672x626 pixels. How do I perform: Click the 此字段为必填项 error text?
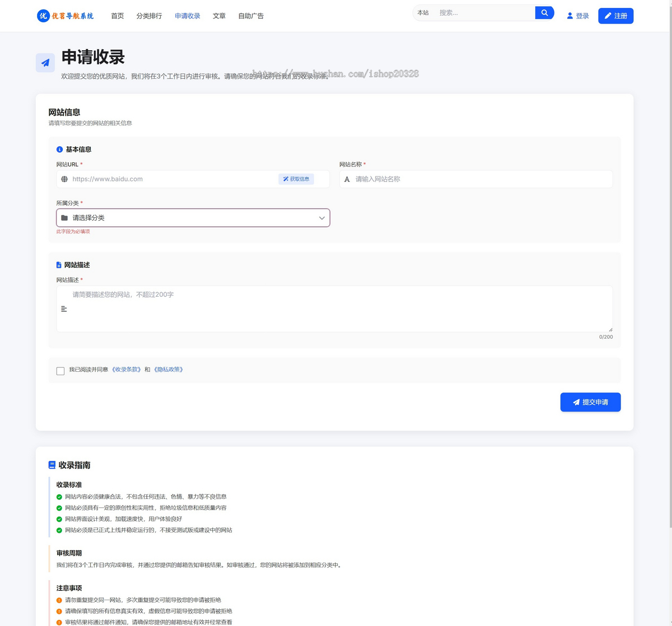tap(73, 231)
